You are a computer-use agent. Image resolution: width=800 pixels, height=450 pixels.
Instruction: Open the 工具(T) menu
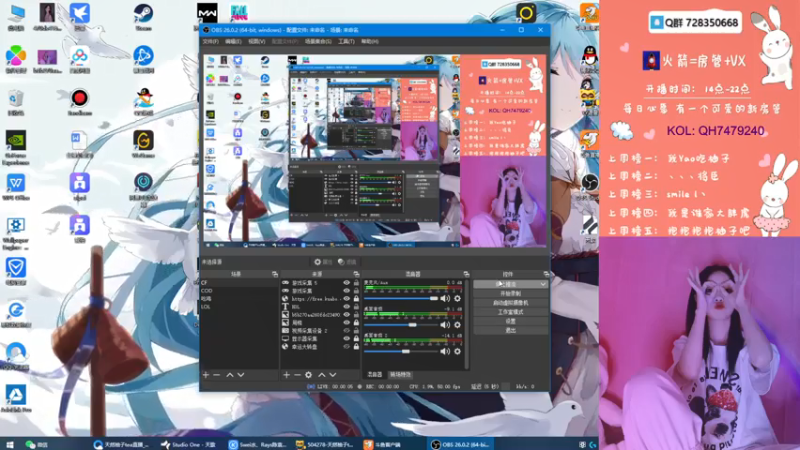[x=346, y=41]
